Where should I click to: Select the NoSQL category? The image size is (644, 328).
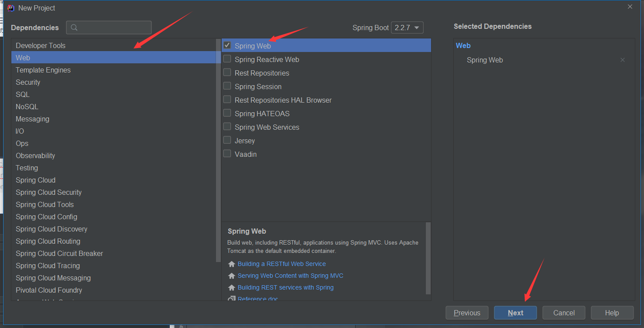coord(113,107)
